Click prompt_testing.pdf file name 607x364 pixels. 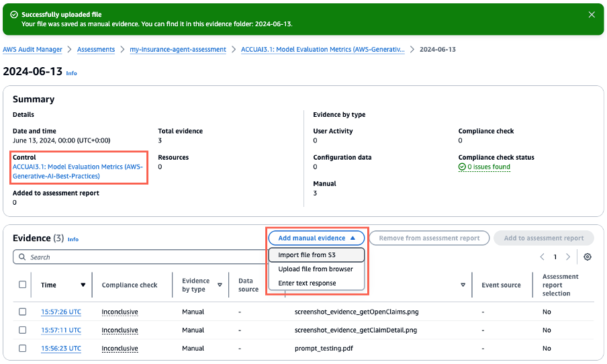[x=324, y=348]
